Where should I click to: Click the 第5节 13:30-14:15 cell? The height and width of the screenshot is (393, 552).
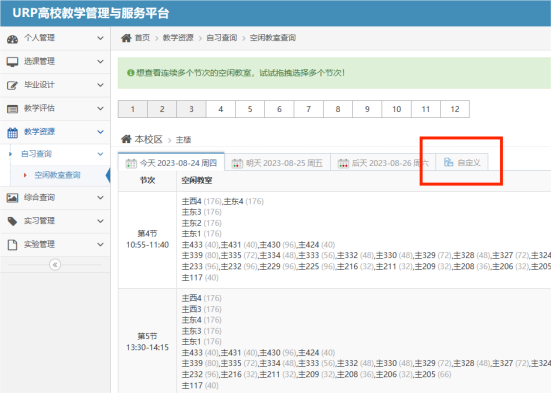148,342
